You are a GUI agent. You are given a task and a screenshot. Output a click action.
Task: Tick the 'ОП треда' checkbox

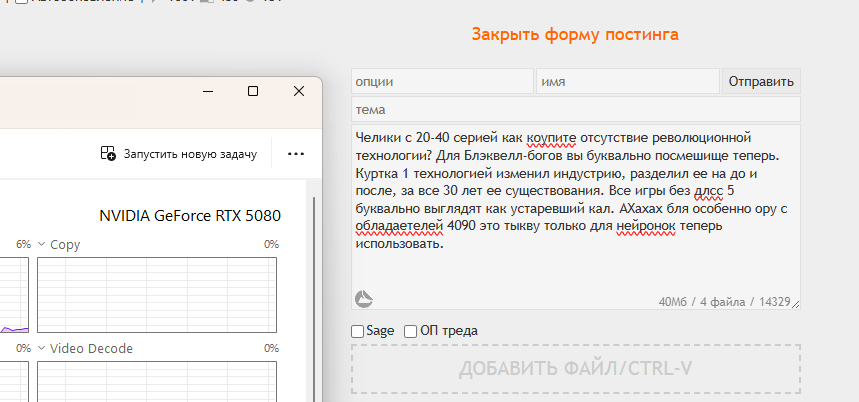click(410, 331)
